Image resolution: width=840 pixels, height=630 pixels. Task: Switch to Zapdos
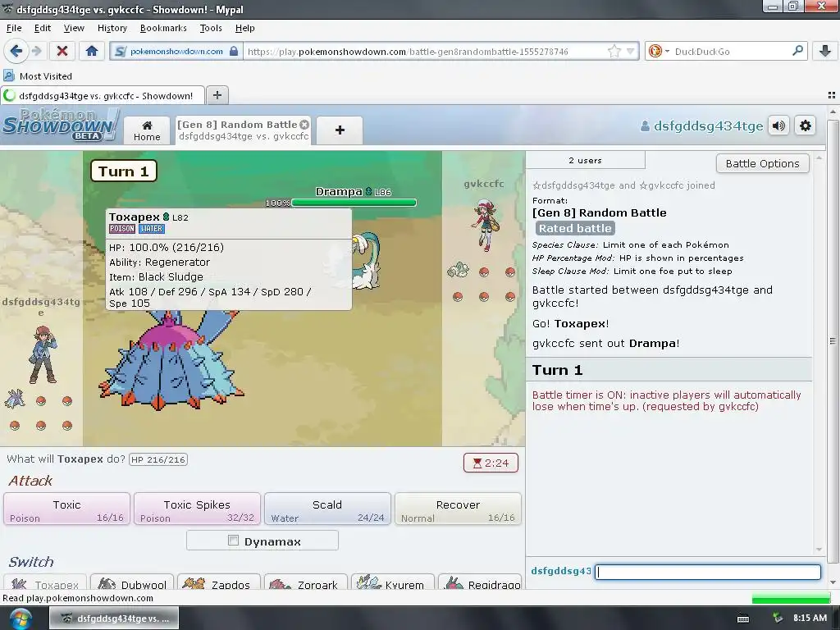click(x=218, y=583)
